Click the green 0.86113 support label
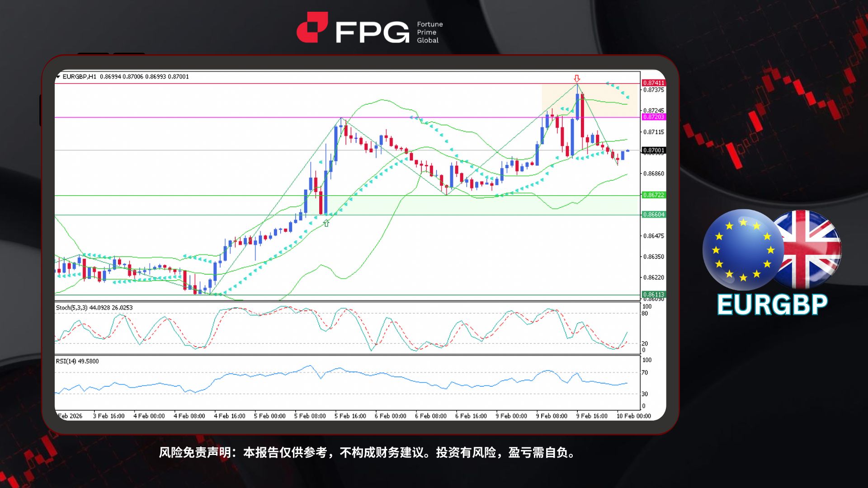This screenshot has height=488, width=868. click(654, 294)
